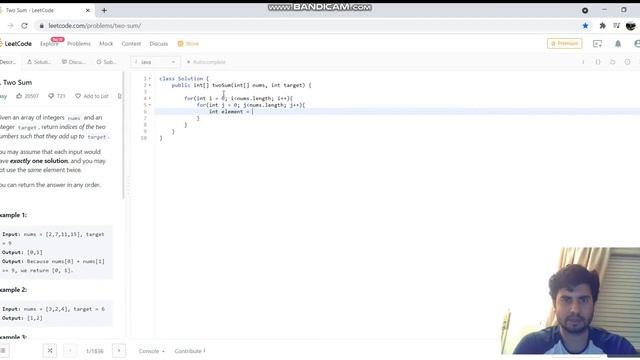Go to the LeetCode home logo
The height and width of the screenshot is (360, 640).
[16, 44]
